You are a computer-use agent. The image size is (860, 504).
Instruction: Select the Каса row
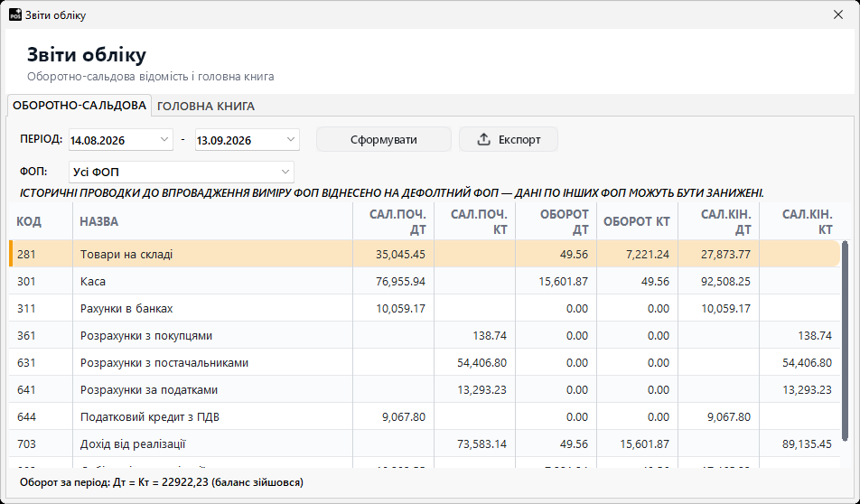click(425, 281)
